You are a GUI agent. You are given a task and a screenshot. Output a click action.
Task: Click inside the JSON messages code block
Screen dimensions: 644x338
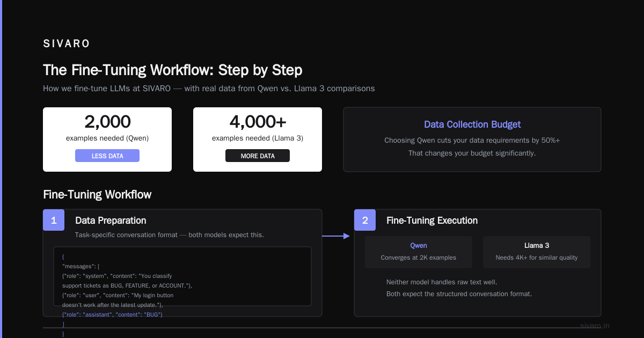click(182, 276)
